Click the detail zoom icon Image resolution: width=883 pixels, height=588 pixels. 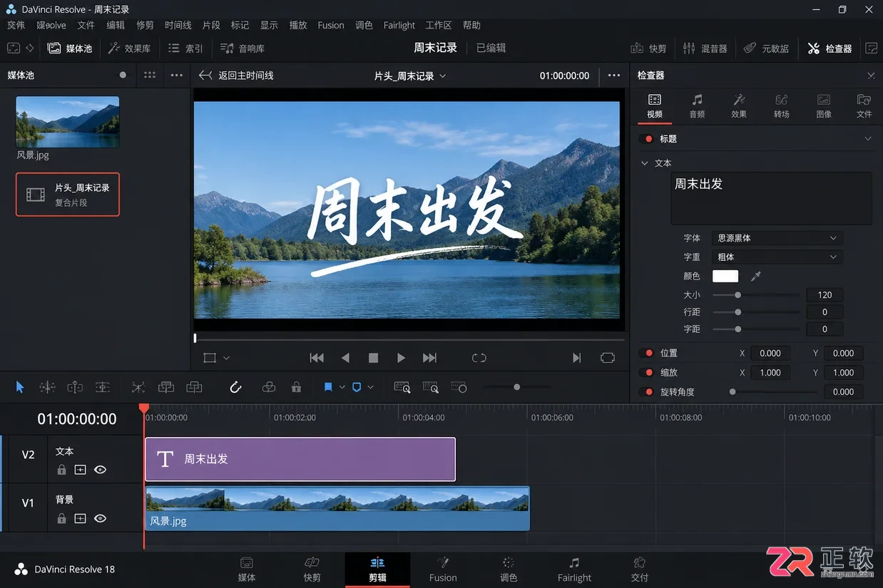tap(431, 387)
